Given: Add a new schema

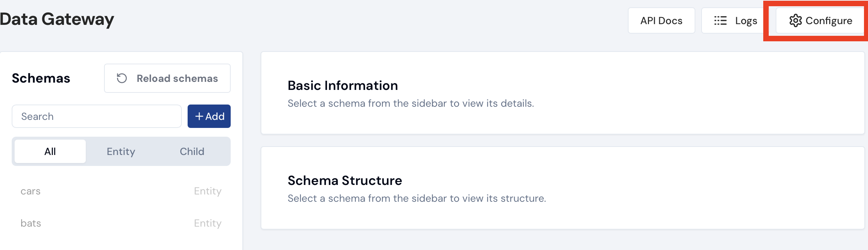Looking at the screenshot, I should [x=209, y=116].
